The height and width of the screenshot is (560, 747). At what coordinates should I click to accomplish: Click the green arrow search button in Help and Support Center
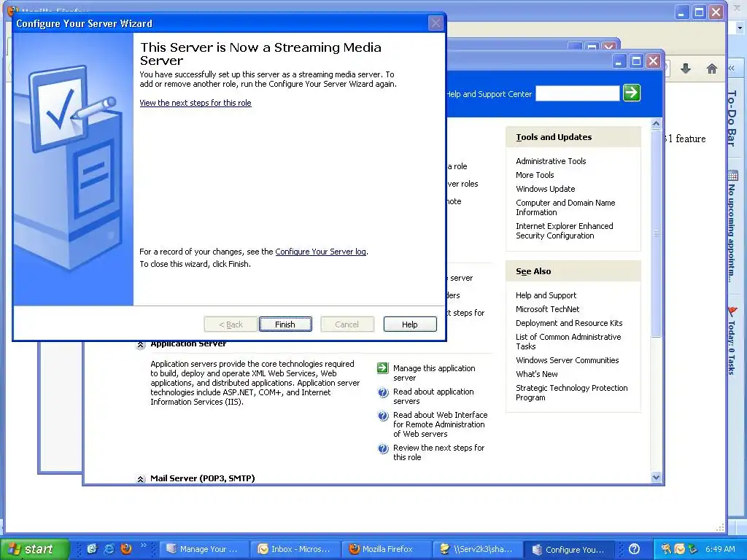pos(632,93)
